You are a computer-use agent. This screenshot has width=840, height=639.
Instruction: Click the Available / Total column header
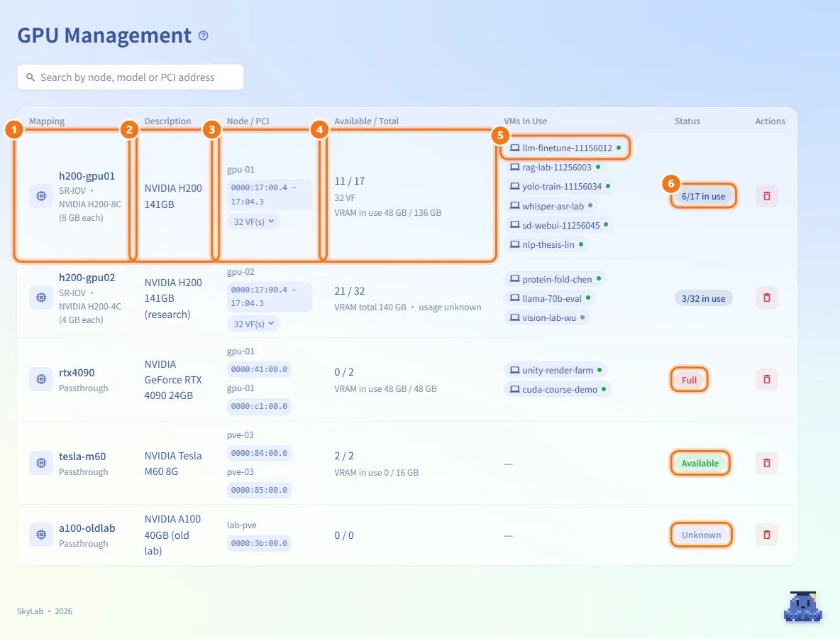pos(366,121)
